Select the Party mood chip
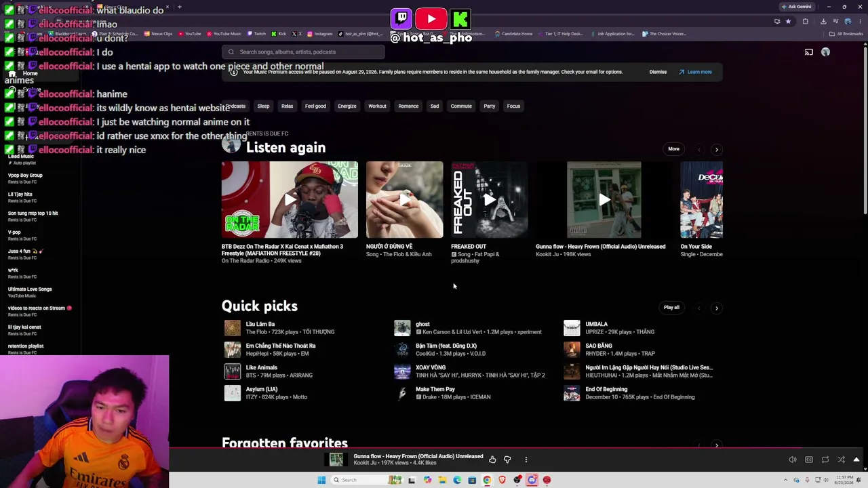 point(490,106)
